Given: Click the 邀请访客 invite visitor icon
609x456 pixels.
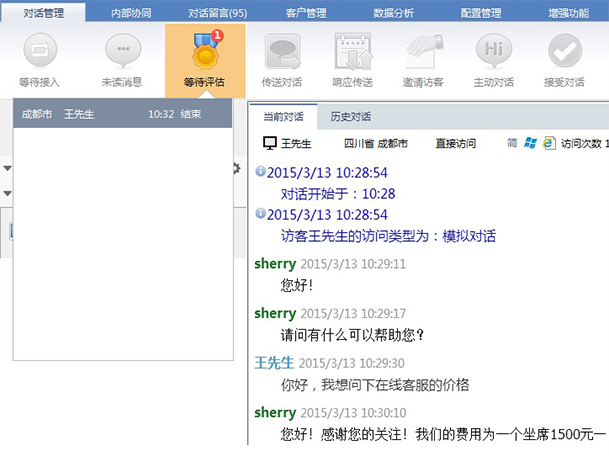Looking at the screenshot, I should tap(425, 52).
